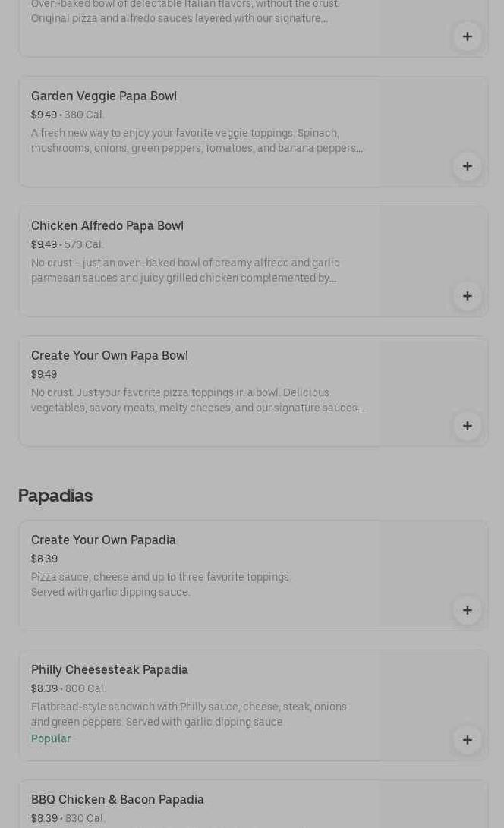Image resolution: width=504 pixels, height=828 pixels.
Task: Open the Create Your Own Papadia title
Action: [x=103, y=540]
